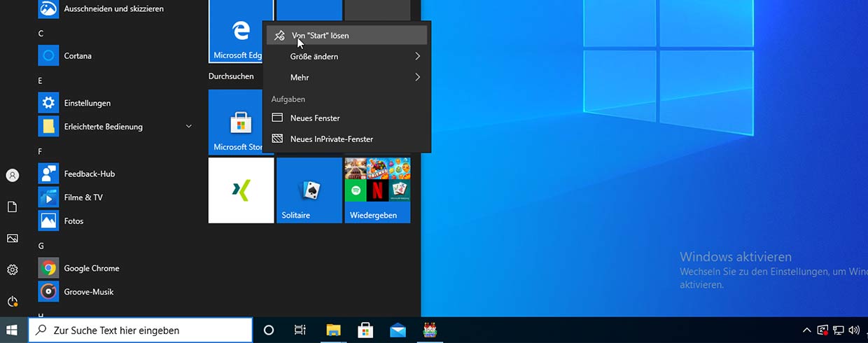Click the unpin icon beside Von "Start" lösen
The image size is (868, 343).
[x=279, y=35]
